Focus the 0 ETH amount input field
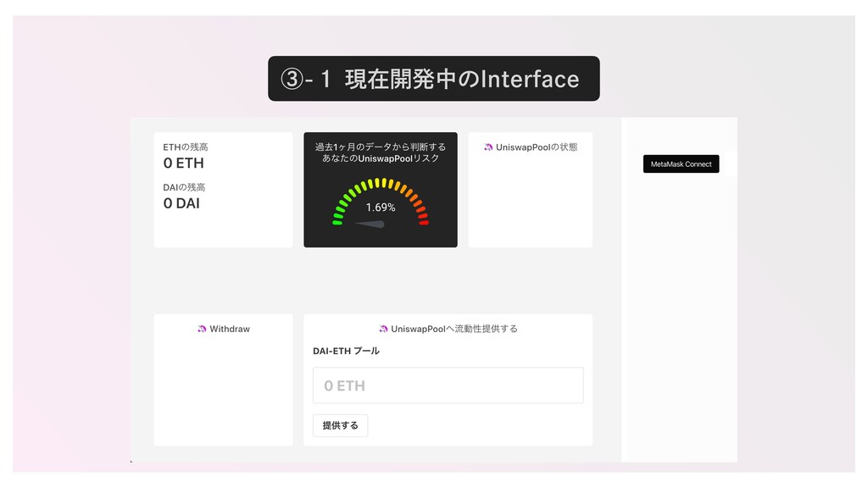 pos(448,385)
